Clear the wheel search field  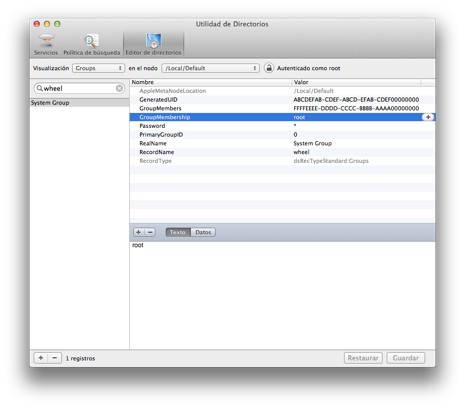119,88
